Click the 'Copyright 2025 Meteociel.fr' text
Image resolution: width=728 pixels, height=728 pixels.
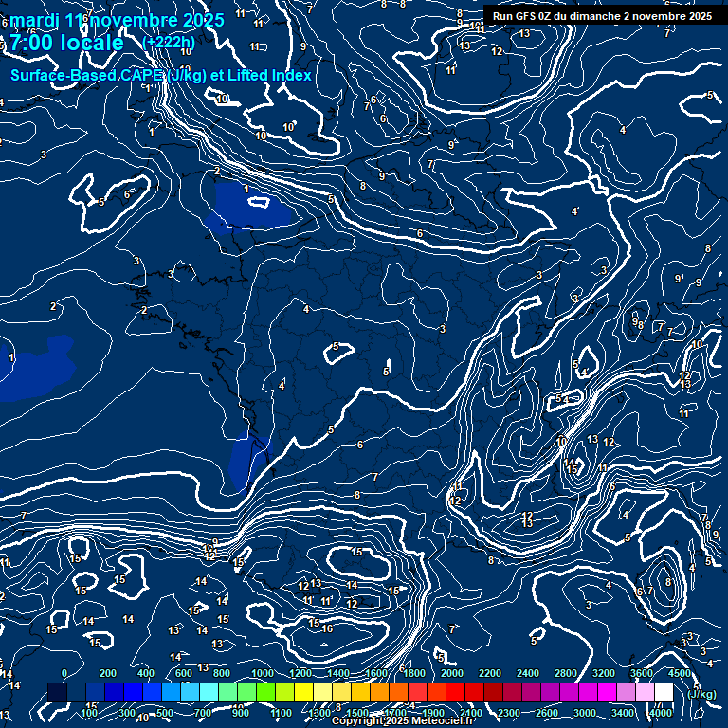tap(404, 720)
